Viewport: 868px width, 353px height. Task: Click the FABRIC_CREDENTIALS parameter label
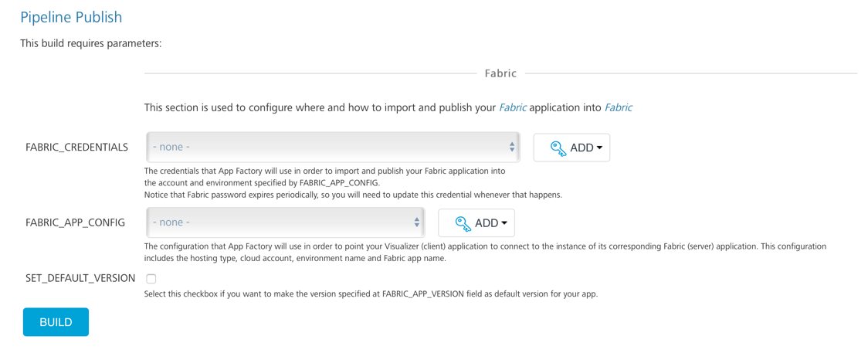[76, 147]
